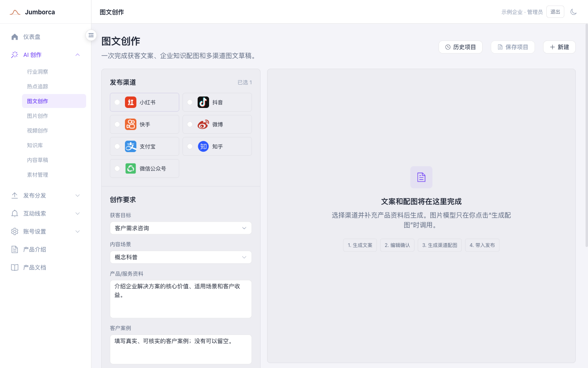
Task: Click the 小红书 app icon
Action: point(131,102)
